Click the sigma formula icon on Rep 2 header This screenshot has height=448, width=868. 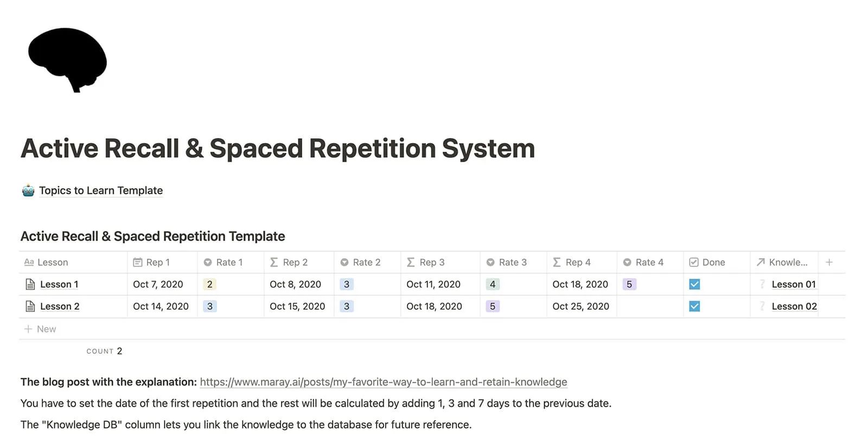[275, 262]
